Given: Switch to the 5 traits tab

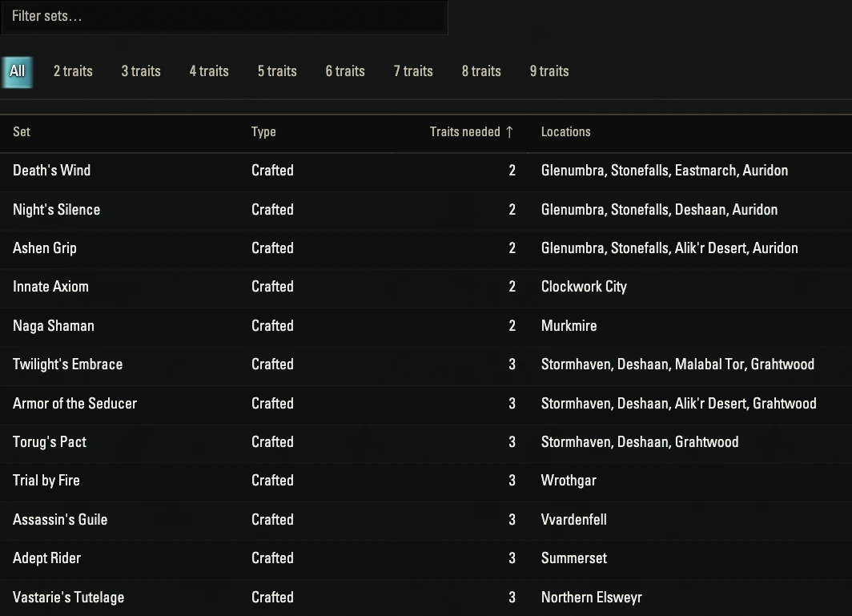Looking at the screenshot, I should point(277,71).
